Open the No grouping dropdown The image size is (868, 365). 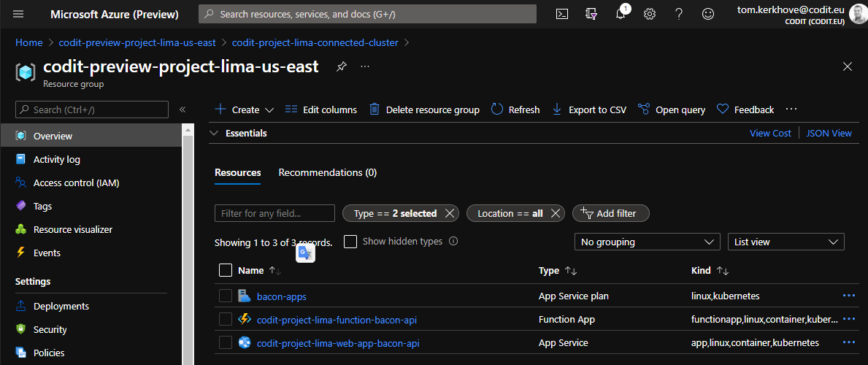pos(647,242)
